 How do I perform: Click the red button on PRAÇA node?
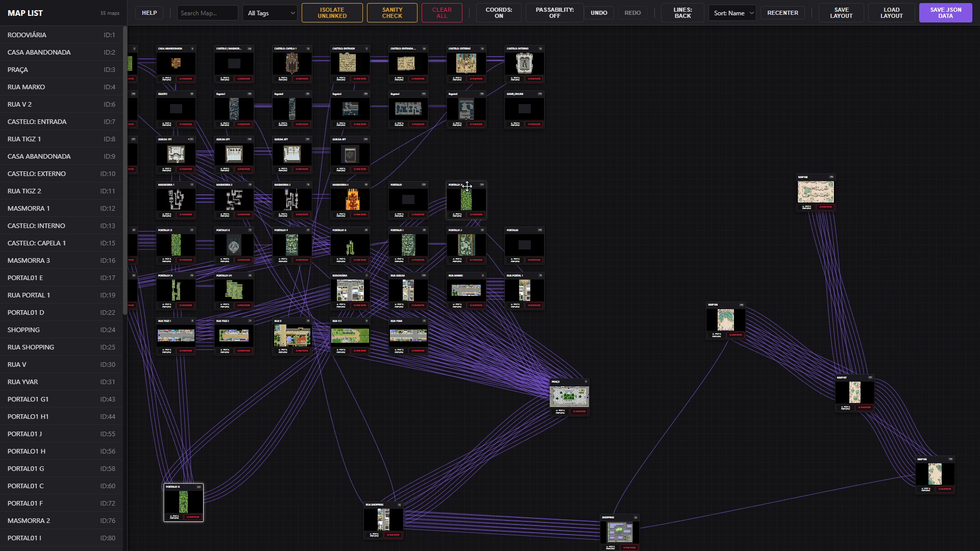point(579,411)
